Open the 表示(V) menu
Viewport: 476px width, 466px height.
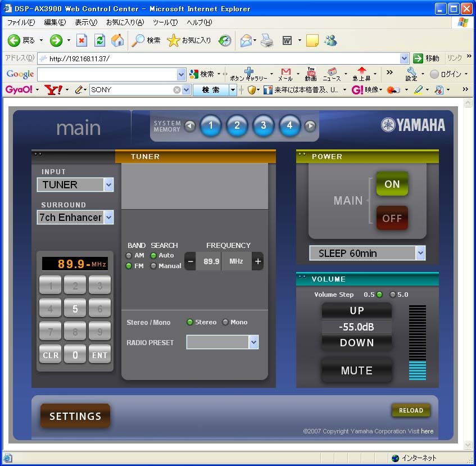86,22
